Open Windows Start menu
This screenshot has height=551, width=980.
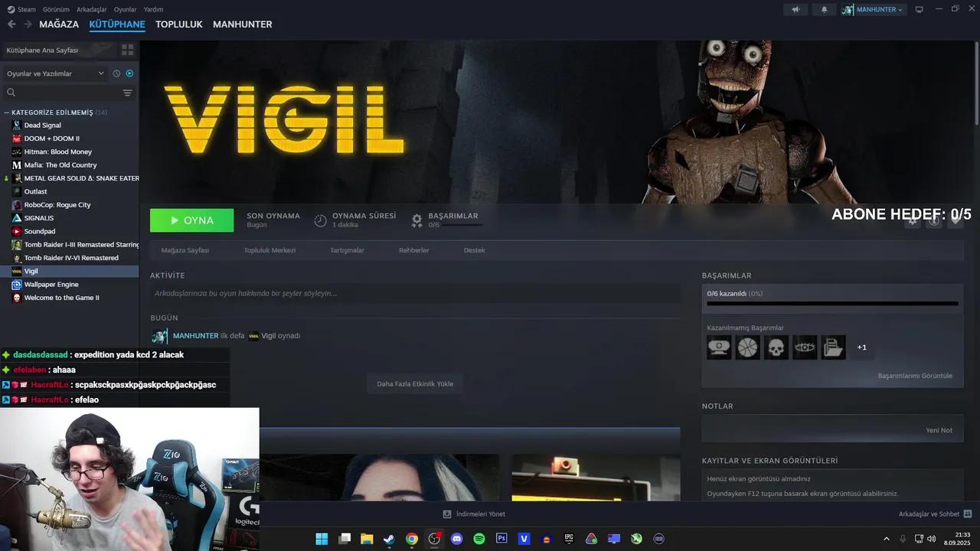[322, 539]
